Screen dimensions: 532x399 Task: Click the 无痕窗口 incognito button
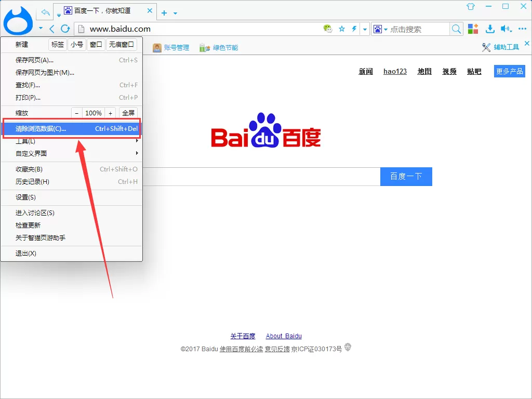click(x=122, y=45)
